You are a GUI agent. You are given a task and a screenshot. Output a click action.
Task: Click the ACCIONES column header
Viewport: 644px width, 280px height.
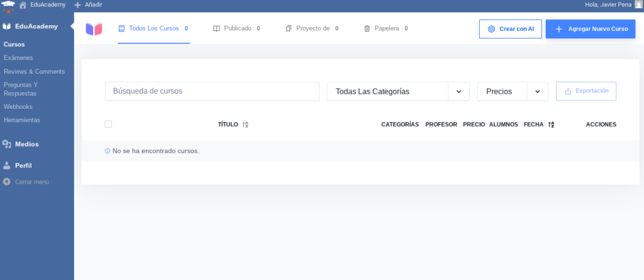click(x=601, y=125)
